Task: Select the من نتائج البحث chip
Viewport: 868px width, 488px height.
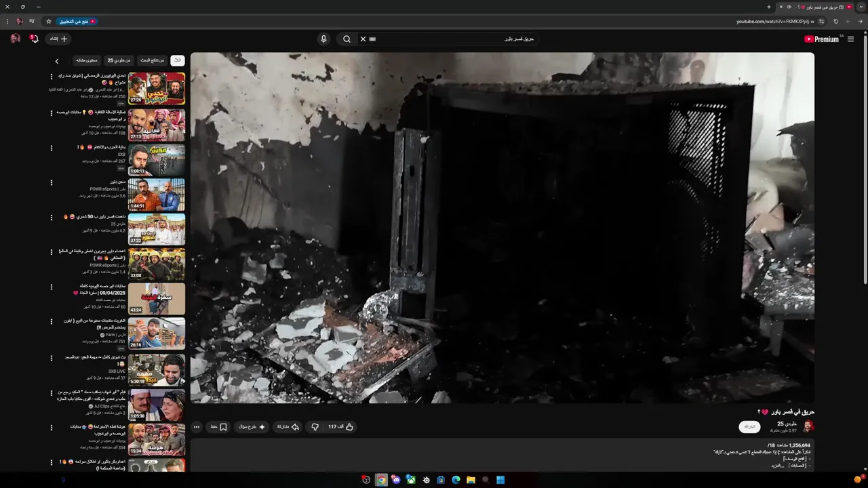Action: pos(152,60)
